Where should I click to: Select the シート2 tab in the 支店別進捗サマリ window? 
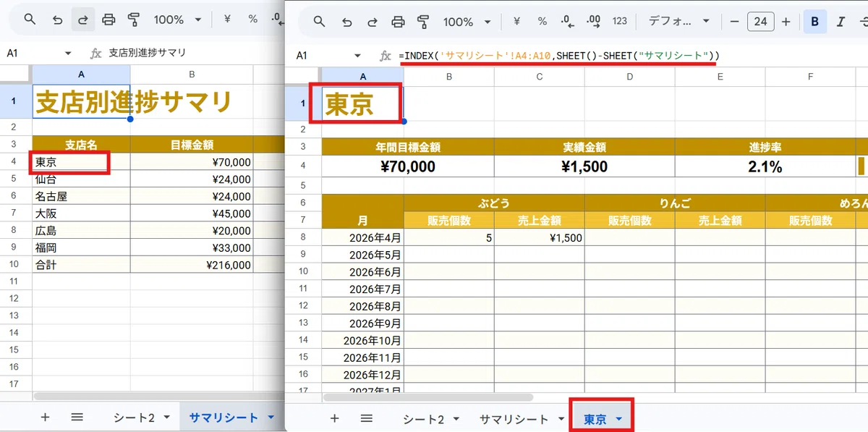coord(134,418)
